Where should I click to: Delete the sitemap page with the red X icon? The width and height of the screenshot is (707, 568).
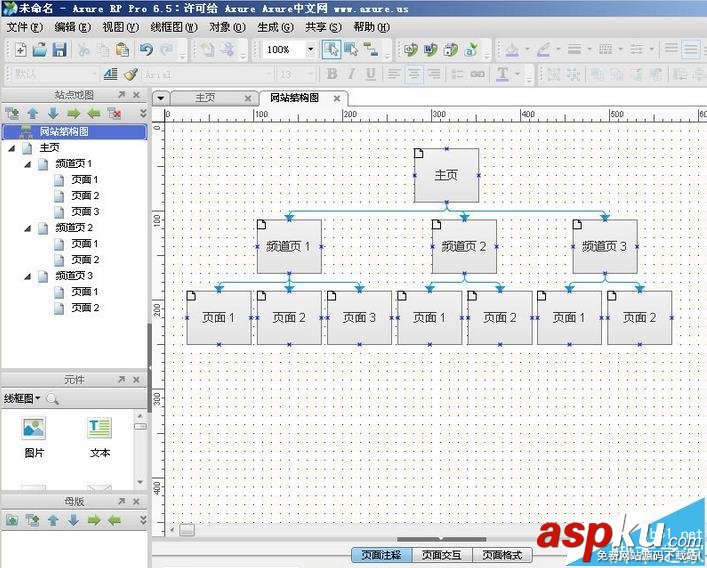tap(115, 113)
